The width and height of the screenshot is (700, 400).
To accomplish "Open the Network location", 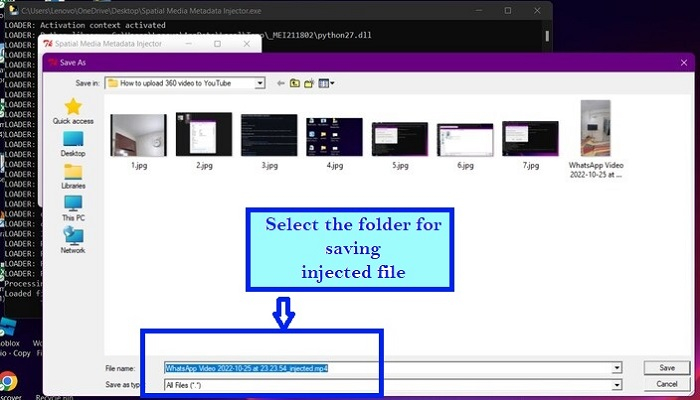I will click(73, 238).
